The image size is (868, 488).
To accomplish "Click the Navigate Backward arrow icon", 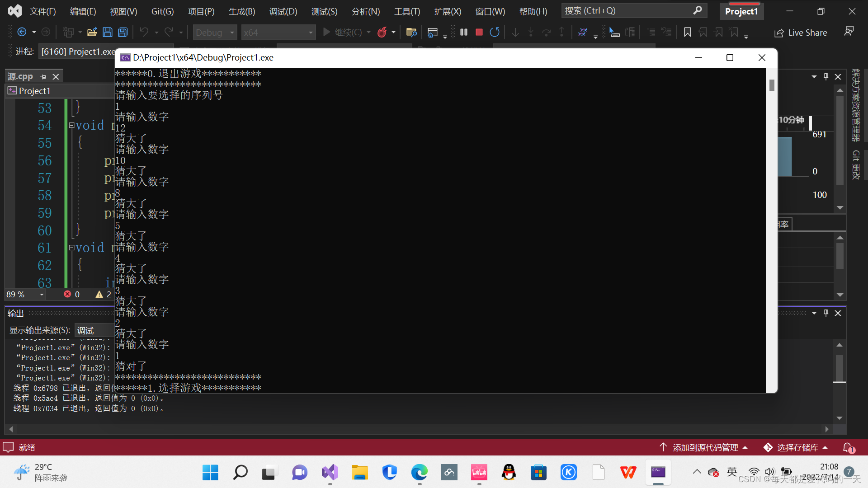I will 21,32.
